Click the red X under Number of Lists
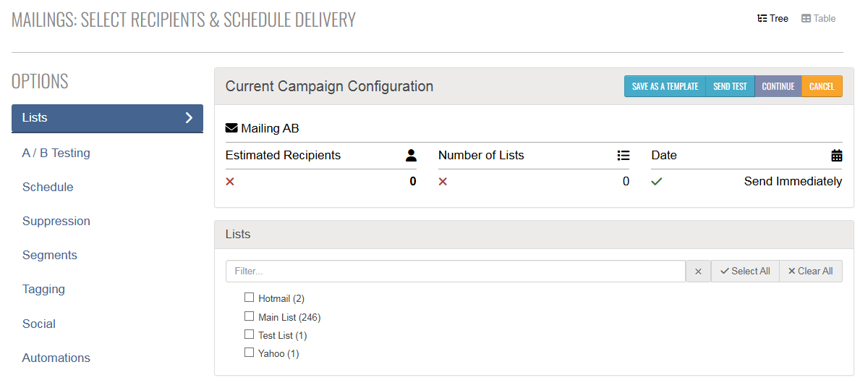 tap(443, 182)
